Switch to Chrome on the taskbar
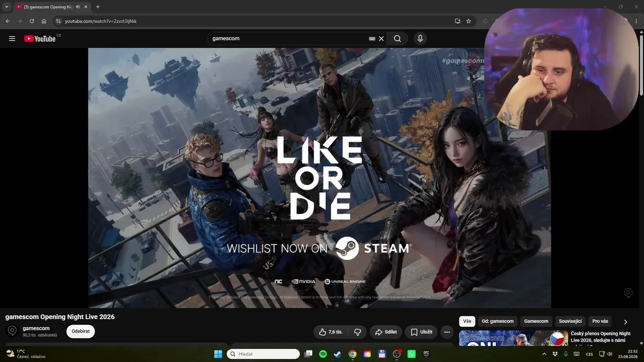Screen dimensions: 644x362 coord(353,354)
